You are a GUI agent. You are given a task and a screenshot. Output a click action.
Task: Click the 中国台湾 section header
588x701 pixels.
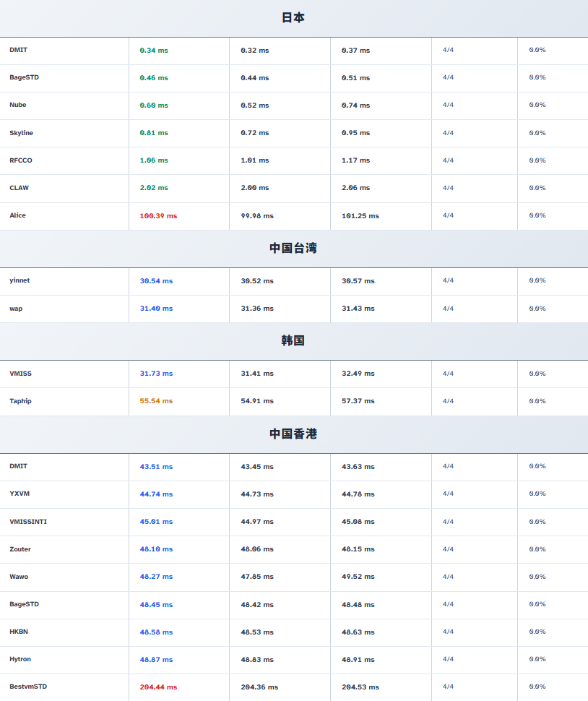(293, 248)
